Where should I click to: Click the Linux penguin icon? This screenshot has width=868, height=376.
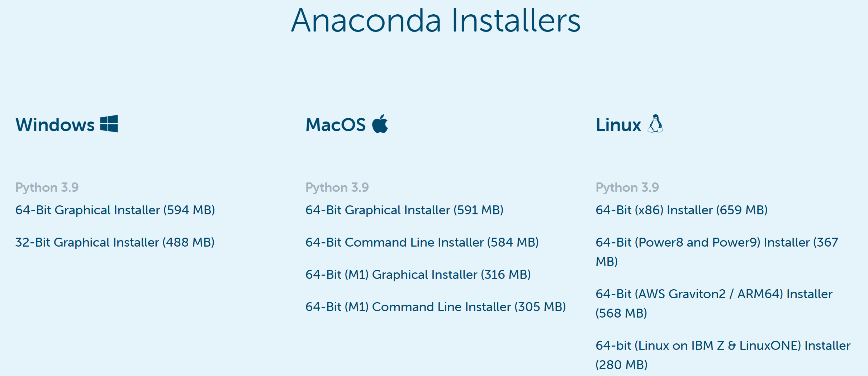655,124
